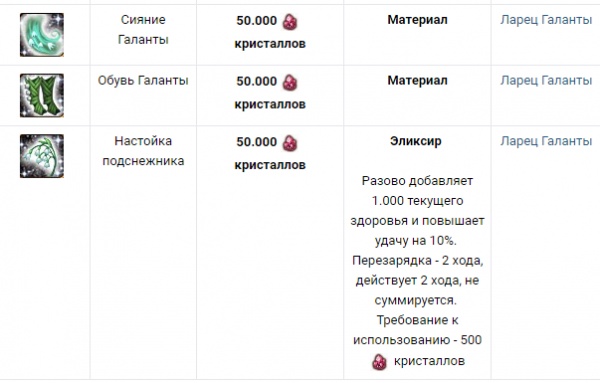Click the Сияние Галанты item name
This screenshot has height=383, width=600.
[x=143, y=29]
